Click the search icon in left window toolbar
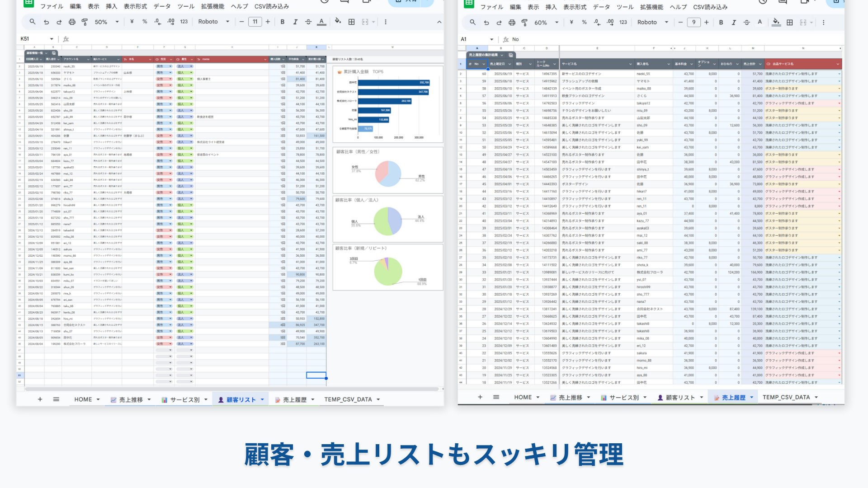Screen dimensions: 868x488 [x=33, y=22]
